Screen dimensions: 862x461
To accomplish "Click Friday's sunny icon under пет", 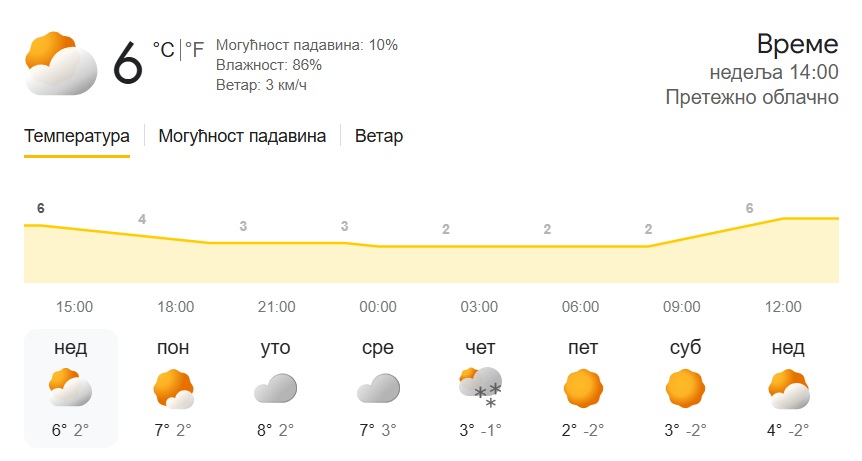I will tap(583, 388).
